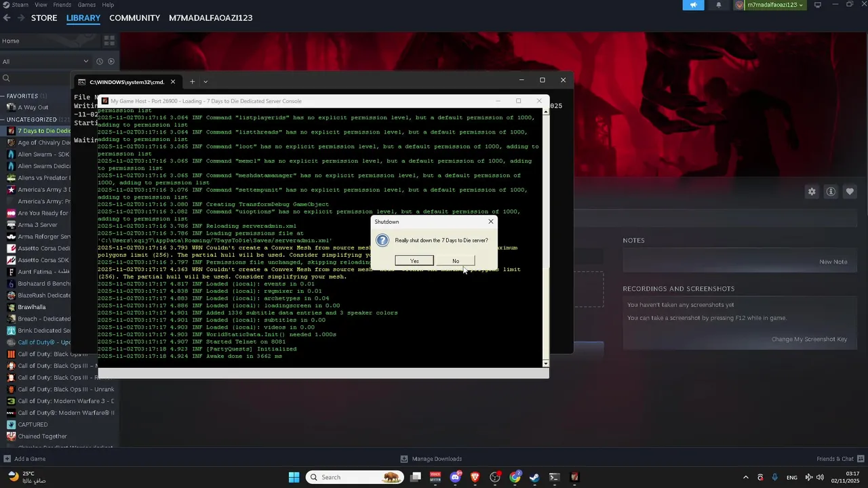Image resolution: width=868 pixels, height=488 pixels.
Task: Click New Note in Notes panel
Action: click(x=833, y=262)
